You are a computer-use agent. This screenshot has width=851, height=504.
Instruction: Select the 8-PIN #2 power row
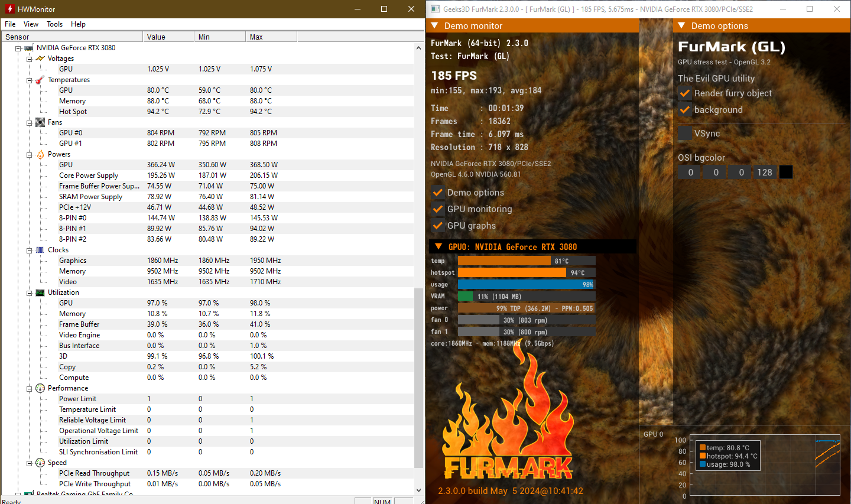[x=207, y=239]
